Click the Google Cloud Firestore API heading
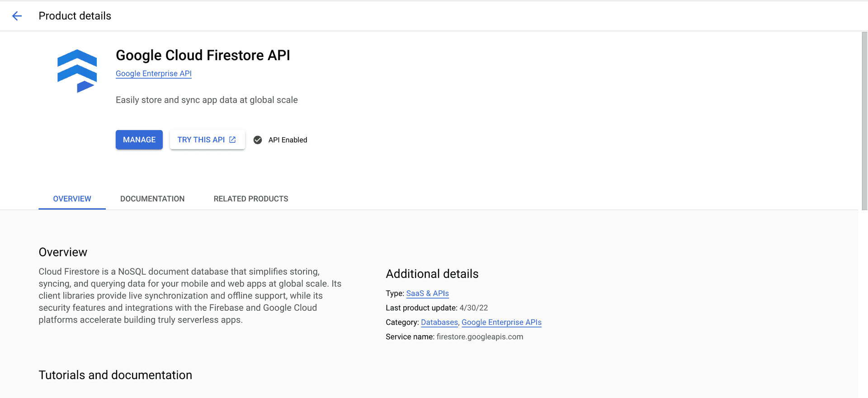 coord(203,55)
